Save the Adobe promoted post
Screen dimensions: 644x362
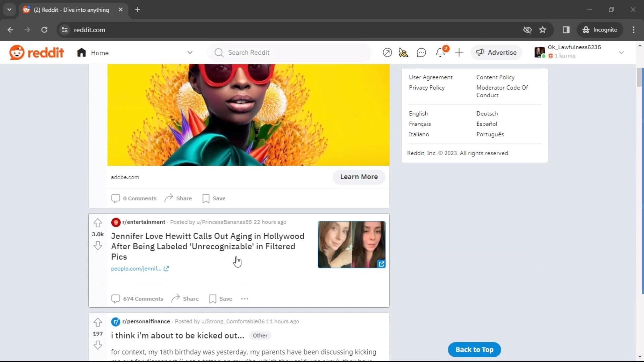tap(214, 198)
